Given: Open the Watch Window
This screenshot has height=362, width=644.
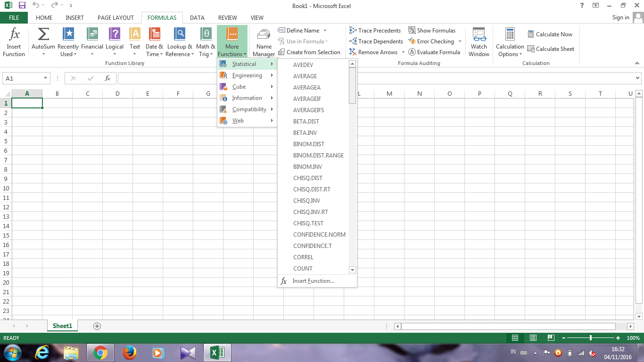Looking at the screenshot, I should (x=479, y=42).
